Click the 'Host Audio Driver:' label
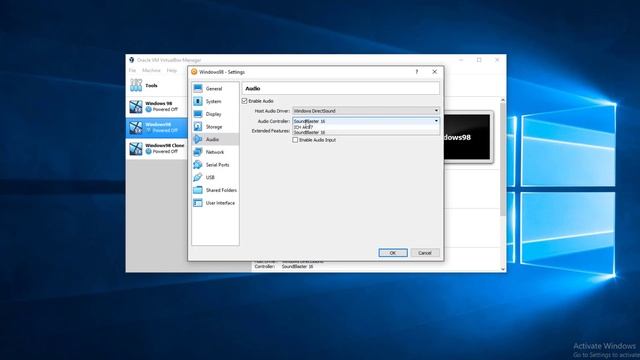The width and height of the screenshot is (640, 360). pyautogui.click(x=272, y=111)
